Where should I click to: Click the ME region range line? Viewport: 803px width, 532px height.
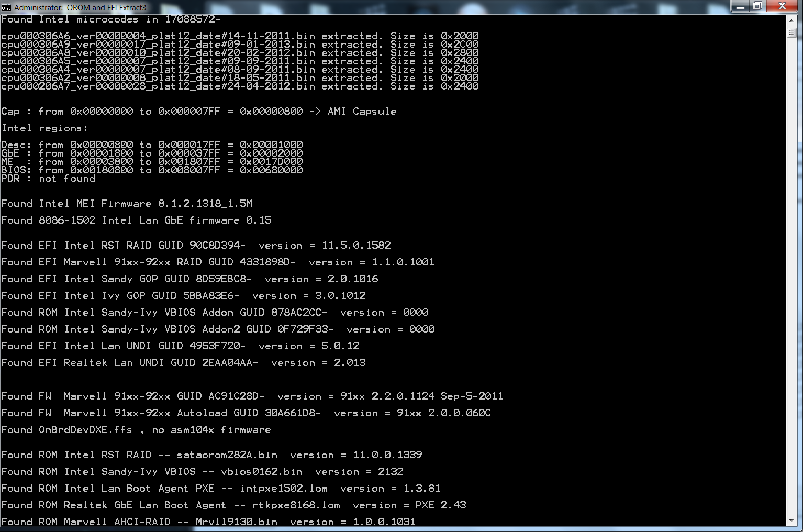click(x=152, y=162)
